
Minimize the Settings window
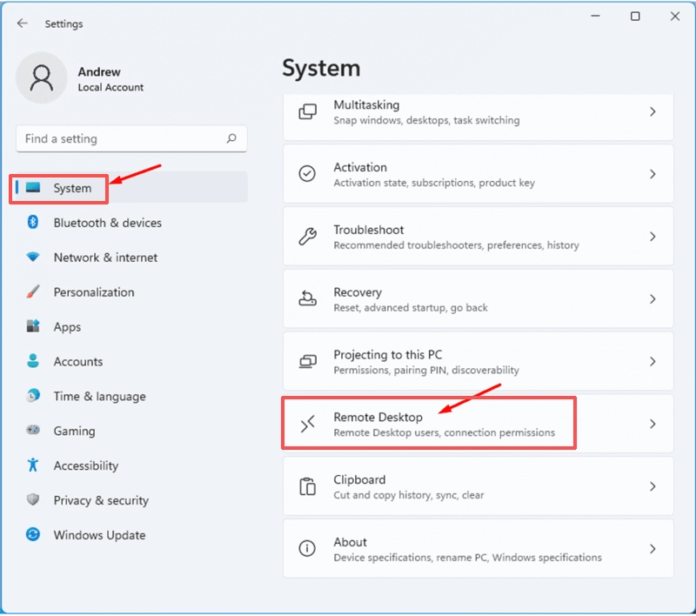[x=596, y=16]
